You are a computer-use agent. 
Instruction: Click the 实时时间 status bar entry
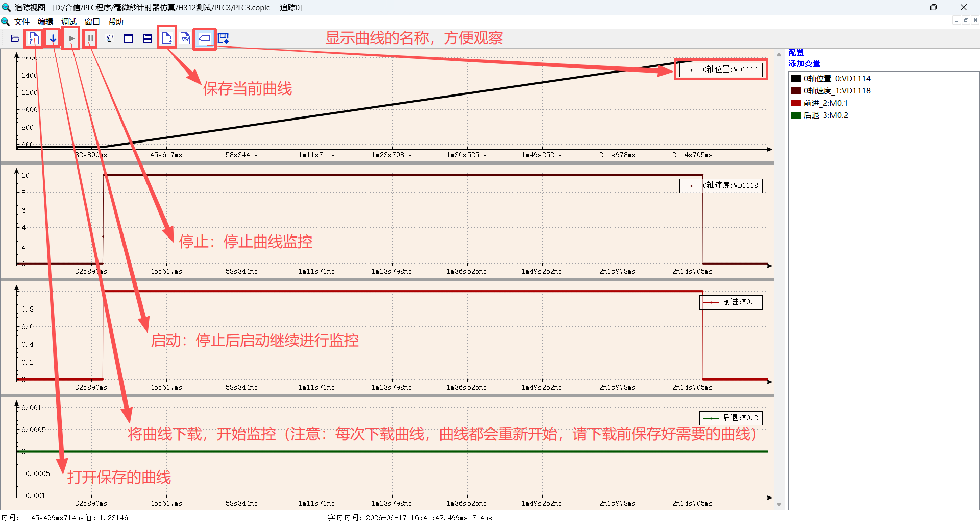coord(409,517)
